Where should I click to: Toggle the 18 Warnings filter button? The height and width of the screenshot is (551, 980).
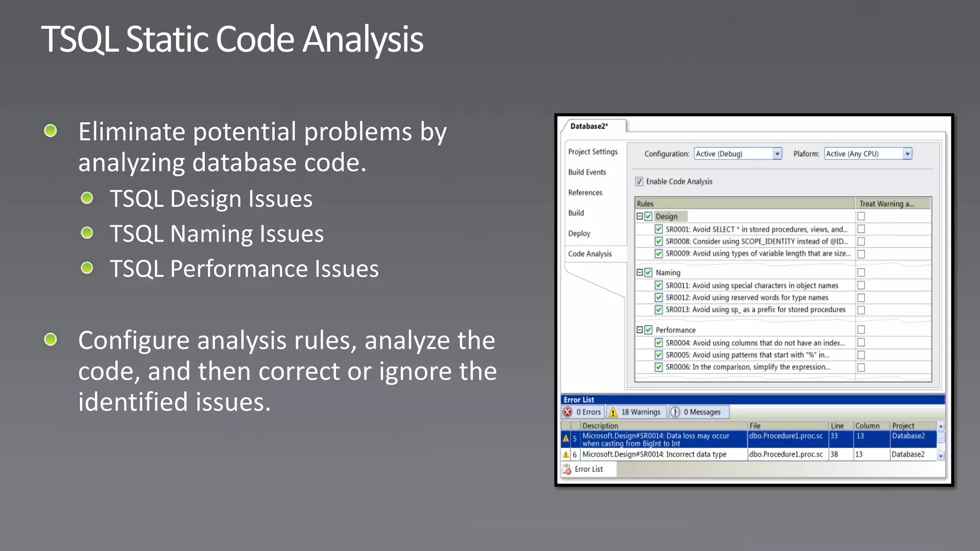point(636,412)
